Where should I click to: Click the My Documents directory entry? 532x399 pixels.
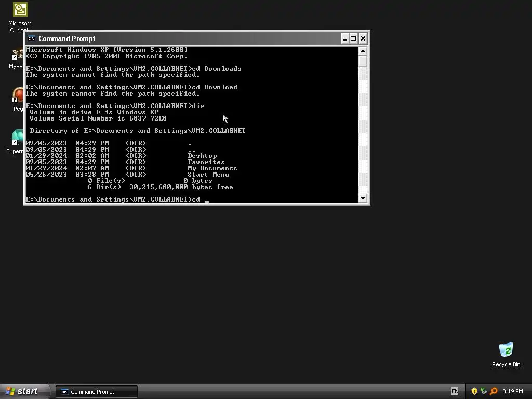212,168
